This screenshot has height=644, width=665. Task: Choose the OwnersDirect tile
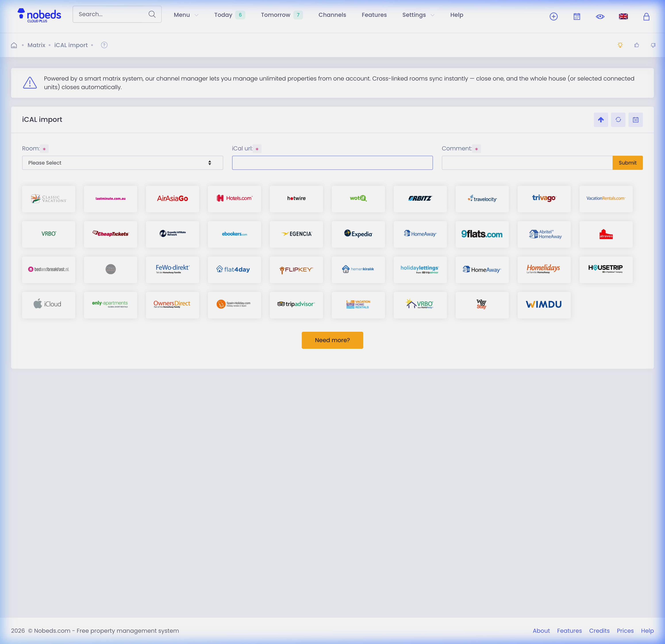pos(172,305)
